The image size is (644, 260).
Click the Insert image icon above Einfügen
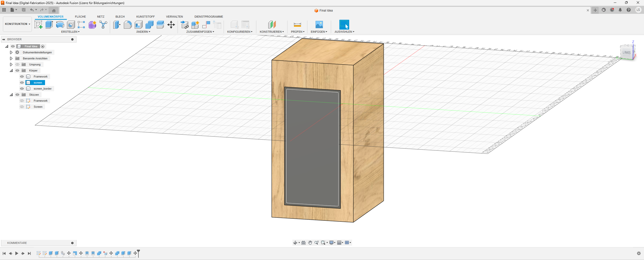[319, 25]
